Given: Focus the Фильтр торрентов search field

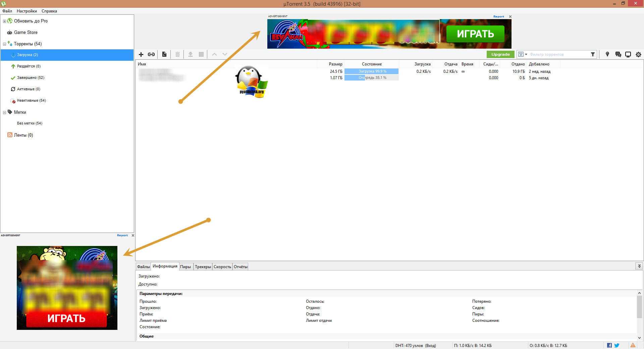Looking at the screenshot, I should pos(558,54).
